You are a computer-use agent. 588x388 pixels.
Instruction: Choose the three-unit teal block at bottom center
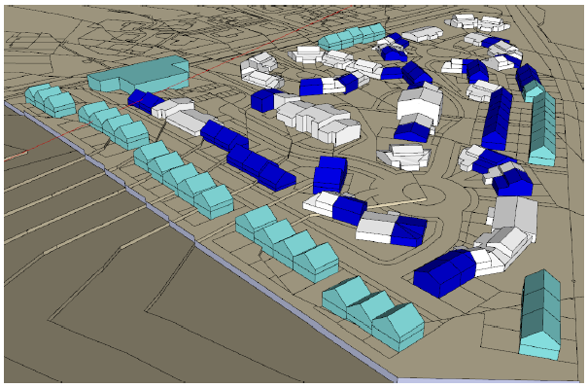[373, 313]
